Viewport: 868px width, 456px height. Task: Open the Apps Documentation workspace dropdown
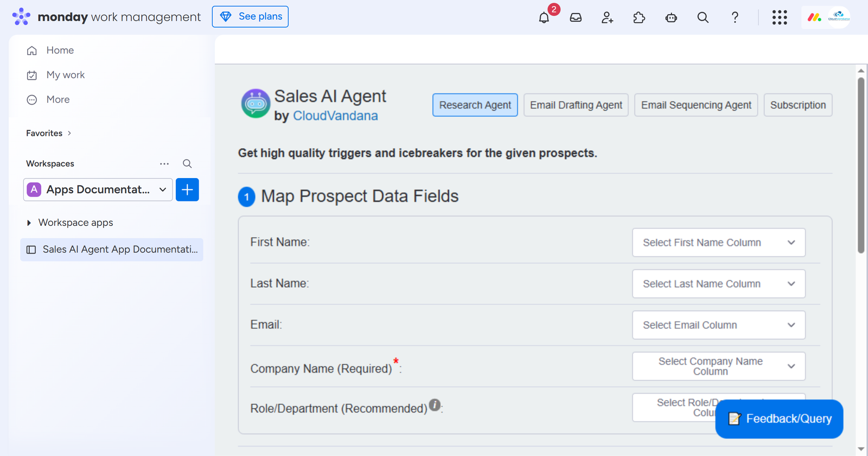98,189
